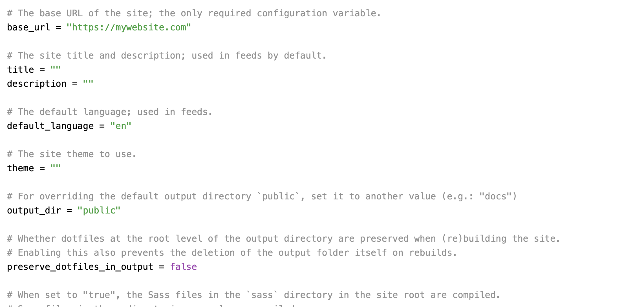Click the comment about overriding output directory
The width and height of the screenshot is (644, 307).
point(262,196)
